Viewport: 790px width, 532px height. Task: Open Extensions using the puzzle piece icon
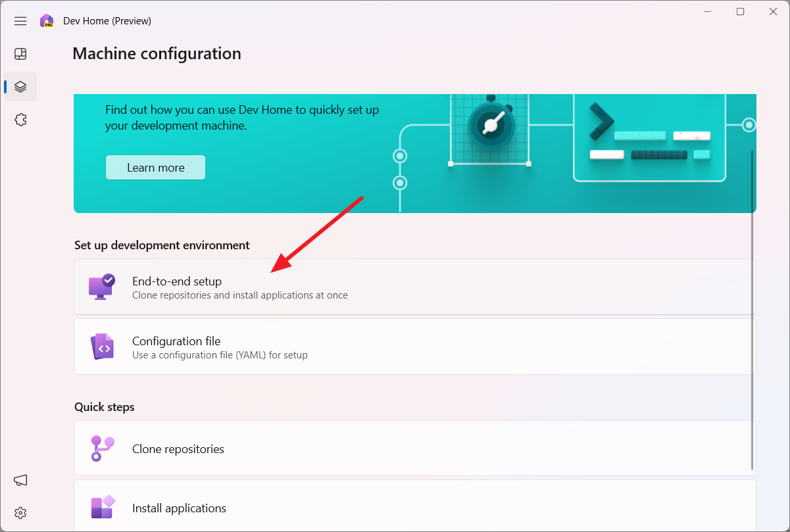[20, 119]
